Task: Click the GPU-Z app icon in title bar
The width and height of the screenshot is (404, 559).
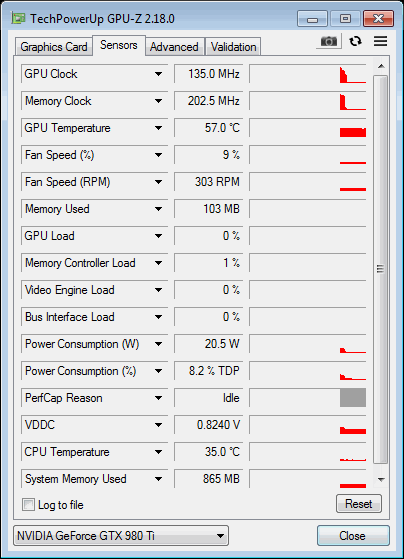Action: (18, 18)
